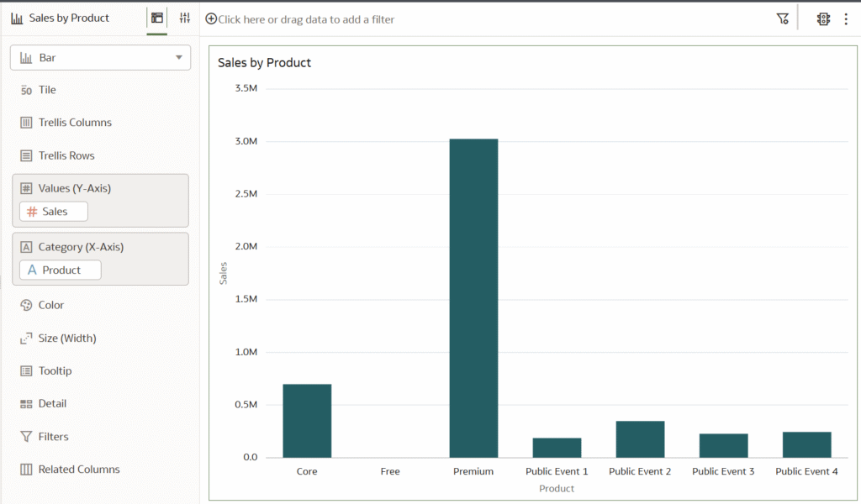
Task: Click the data settings gear icon
Action: tap(822, 18)
